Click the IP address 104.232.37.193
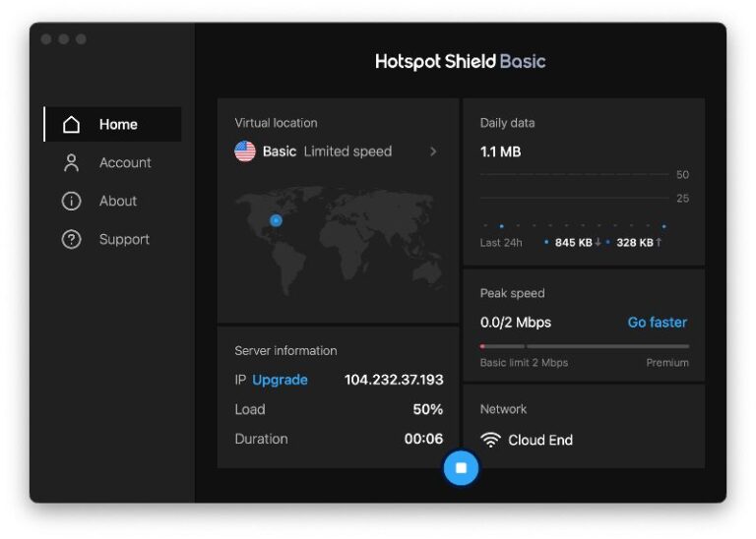This screenshot has width=756, height=539. click(x=394, y=380)
